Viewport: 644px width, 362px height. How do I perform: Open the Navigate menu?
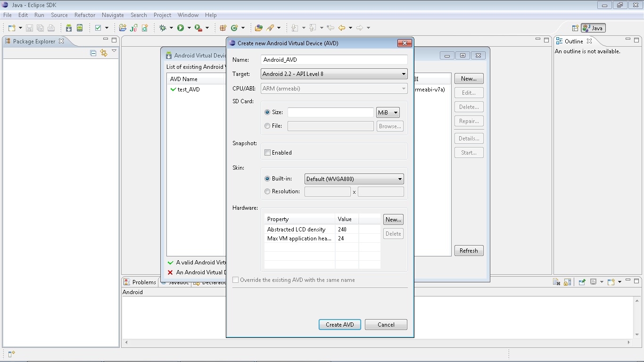pyautogui.click(x=113, y=15)
